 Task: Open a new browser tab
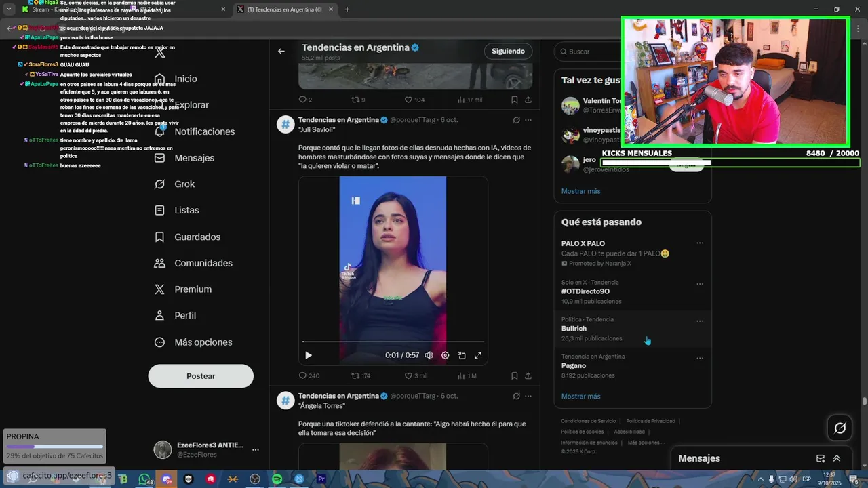click(347, 9)
